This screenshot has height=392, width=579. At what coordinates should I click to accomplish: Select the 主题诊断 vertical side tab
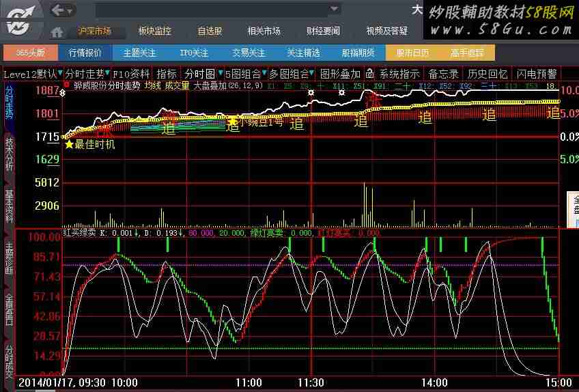pyautogui.click(x=9, y=257)
